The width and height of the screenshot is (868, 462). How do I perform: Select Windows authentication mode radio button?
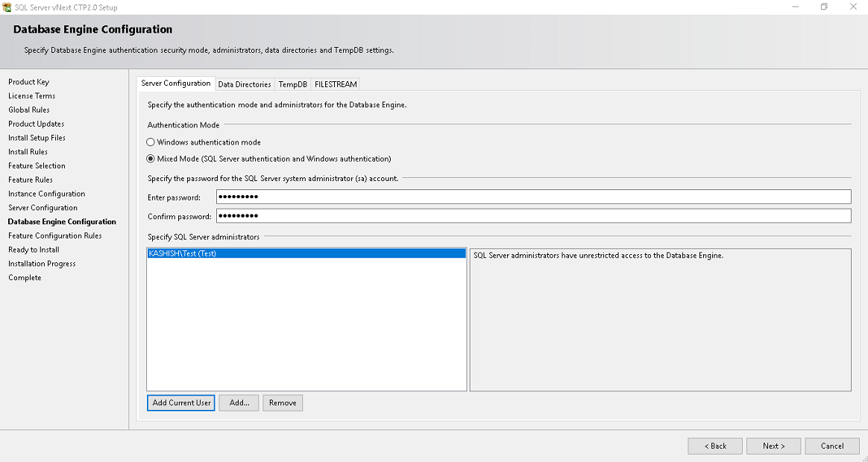tap(151, 142)
